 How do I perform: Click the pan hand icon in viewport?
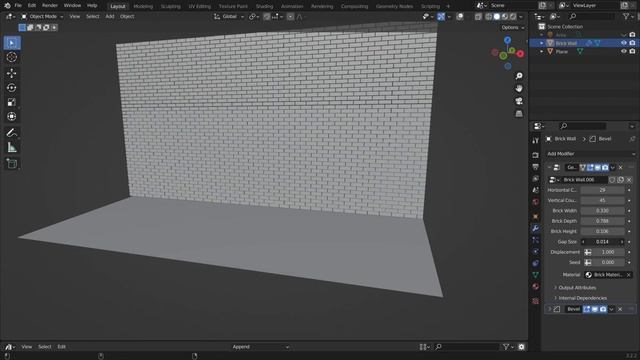(519, 89)
